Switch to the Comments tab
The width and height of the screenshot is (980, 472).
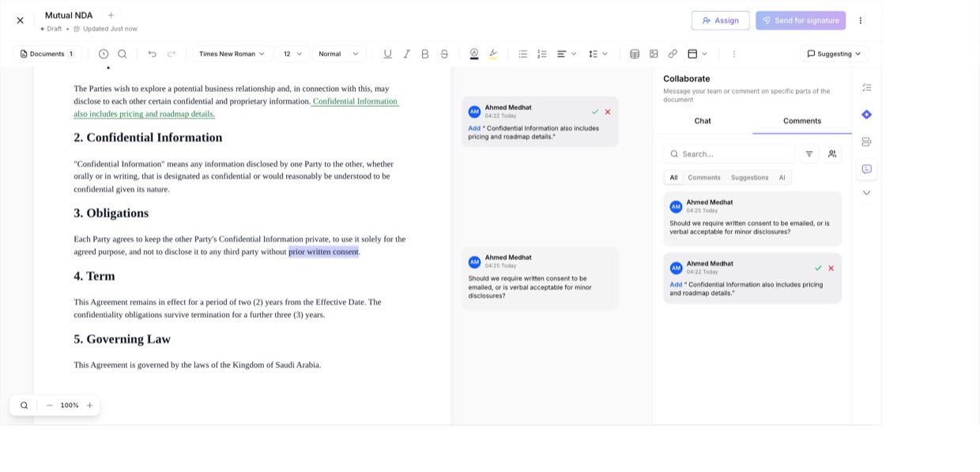tap(802, 121)
